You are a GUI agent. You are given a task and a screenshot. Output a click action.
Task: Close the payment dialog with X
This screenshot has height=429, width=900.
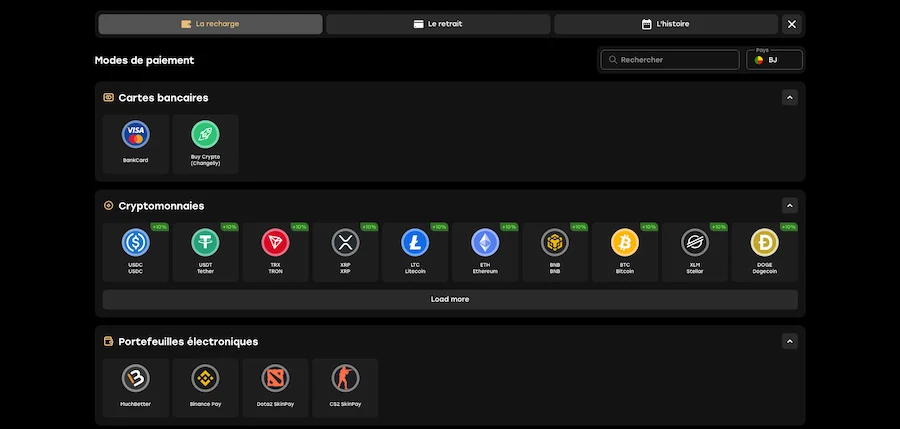coord(792,24)
